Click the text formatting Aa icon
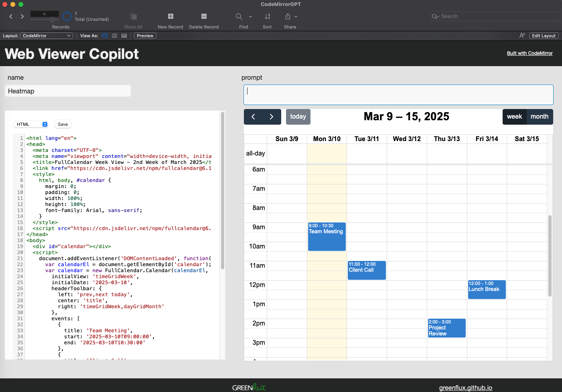This screenshot has width=562, height=392. 522,36
